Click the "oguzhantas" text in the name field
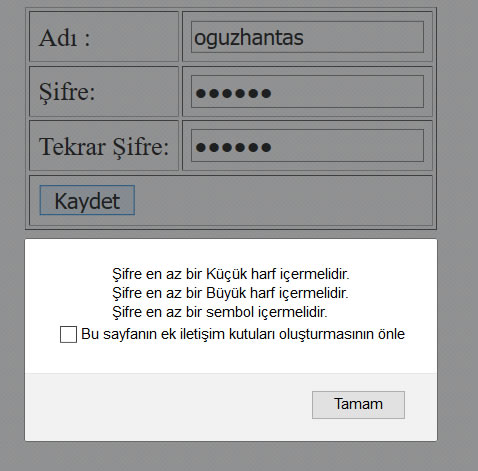 pos(249,37)
